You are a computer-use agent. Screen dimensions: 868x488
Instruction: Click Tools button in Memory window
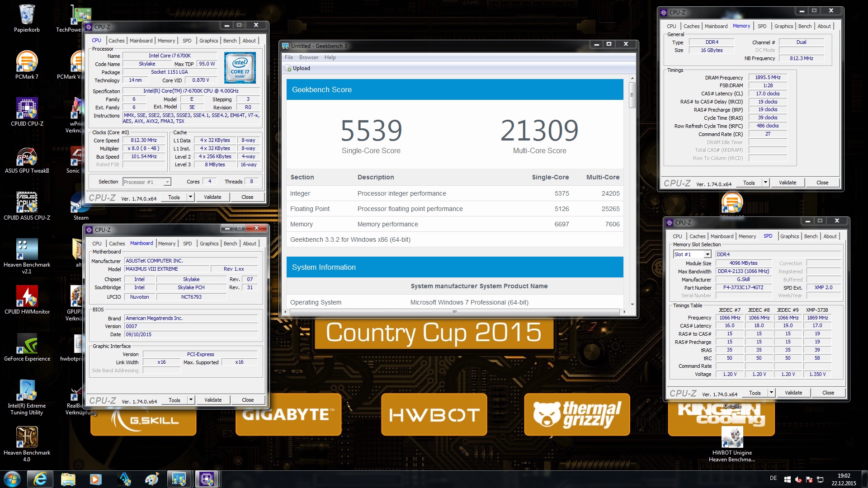[x=749, y=183]
